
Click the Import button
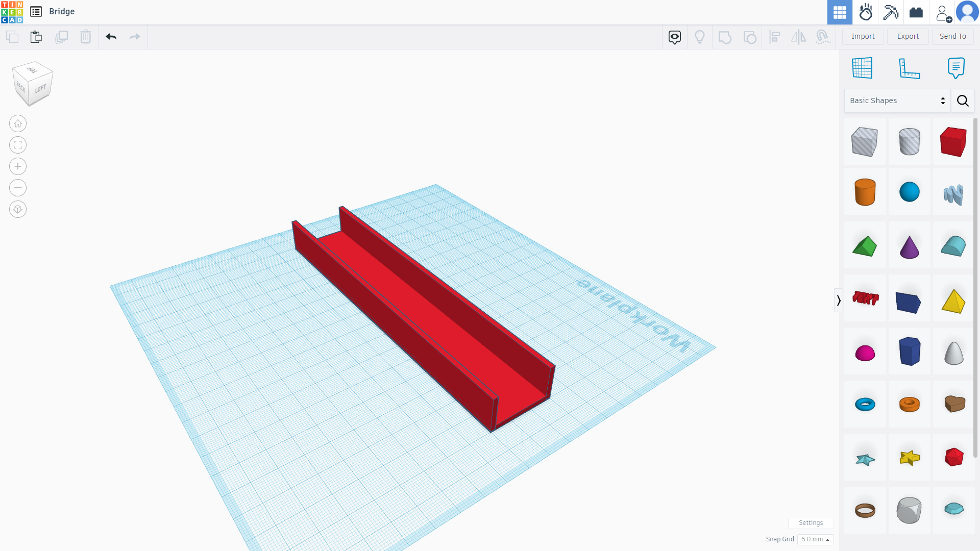coord(863,36)
